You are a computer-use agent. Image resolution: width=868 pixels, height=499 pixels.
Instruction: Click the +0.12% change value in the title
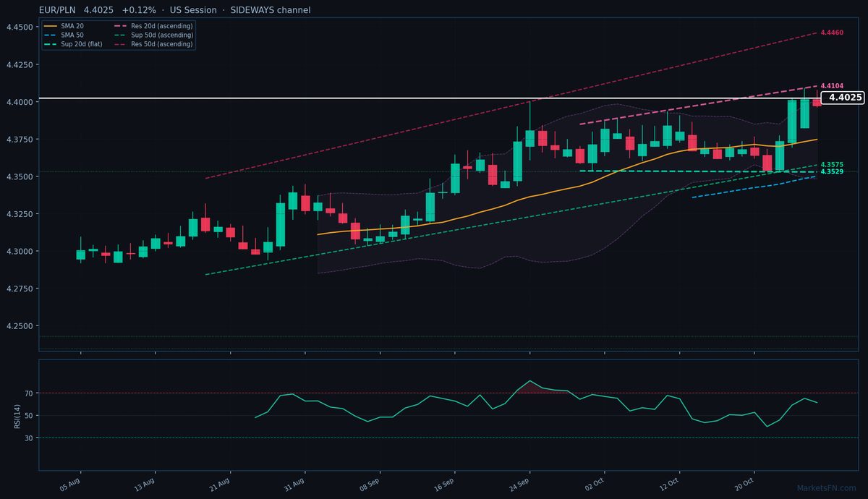pos(140,10)
